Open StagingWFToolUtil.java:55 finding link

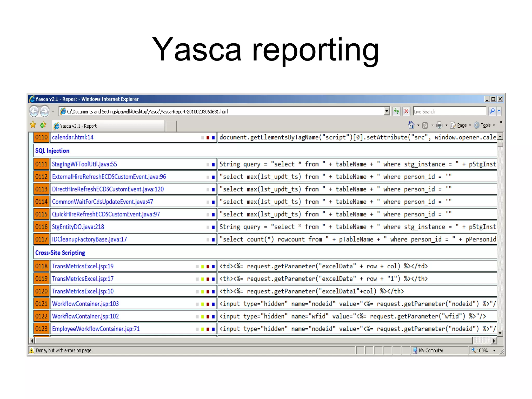84,164
